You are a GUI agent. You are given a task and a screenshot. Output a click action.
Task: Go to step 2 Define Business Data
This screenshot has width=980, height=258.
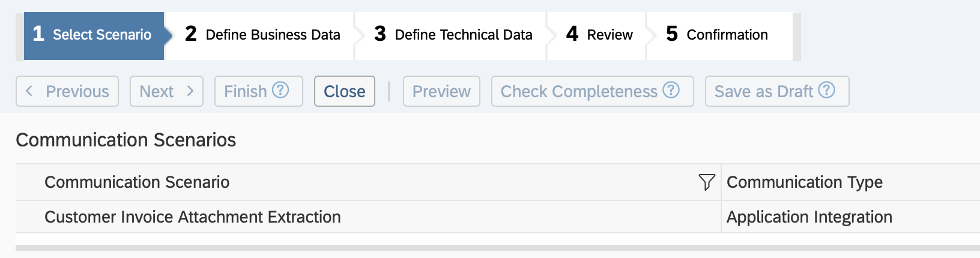tap(262, 35)
